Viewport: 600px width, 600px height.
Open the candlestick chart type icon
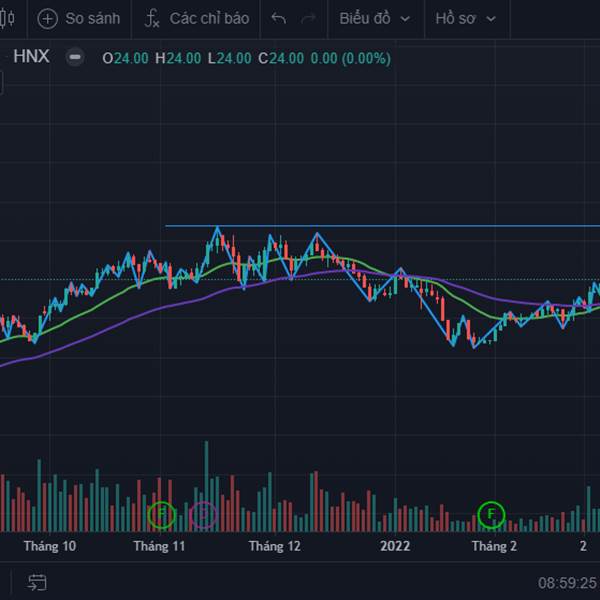(x=7, y=18)
